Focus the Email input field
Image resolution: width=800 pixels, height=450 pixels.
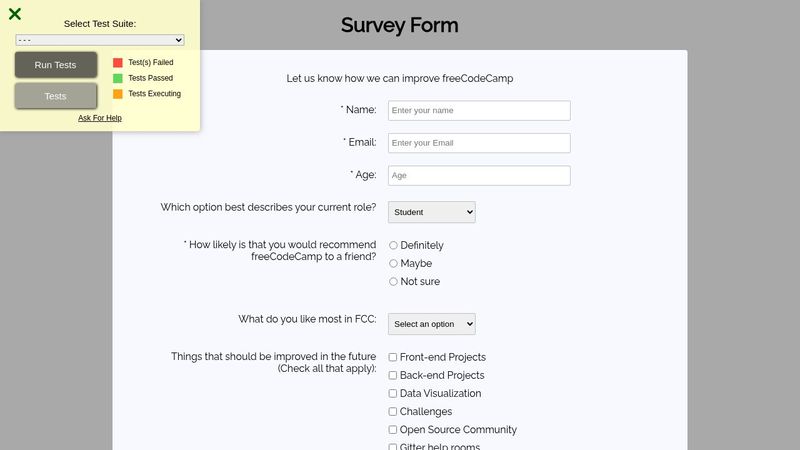(x=479, y=143)
